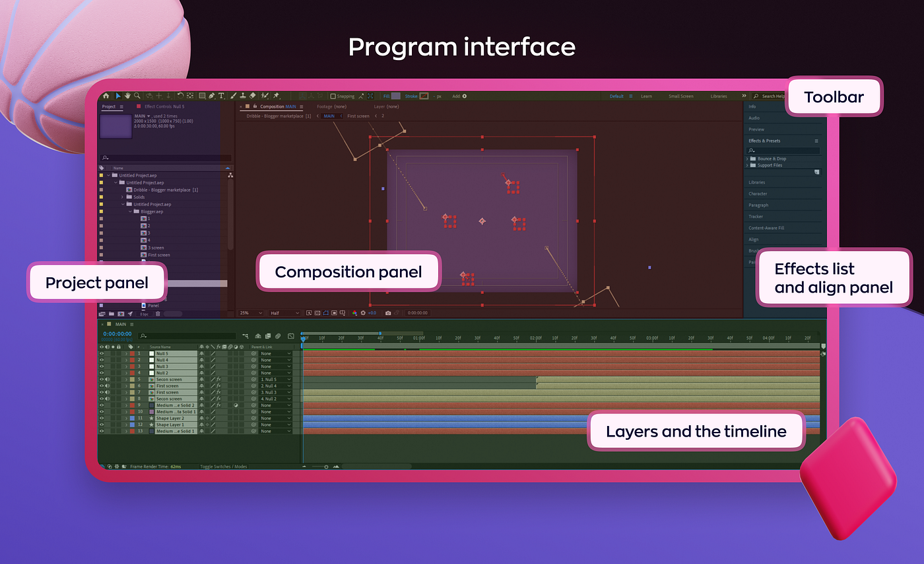The height and width of the screenshot is (564, 924).
Task: Click the Fill color swatch
Action: (396, 96)
